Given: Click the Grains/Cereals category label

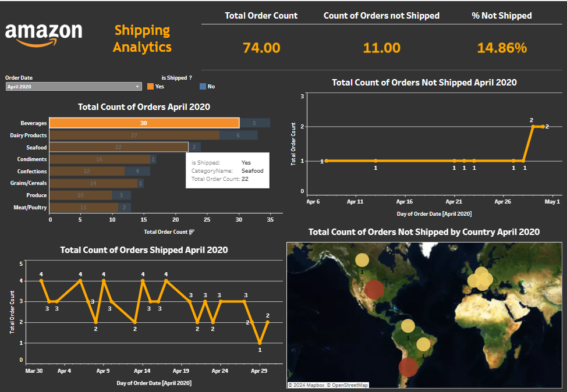Looking at the screenshot, I should point(29,183).
